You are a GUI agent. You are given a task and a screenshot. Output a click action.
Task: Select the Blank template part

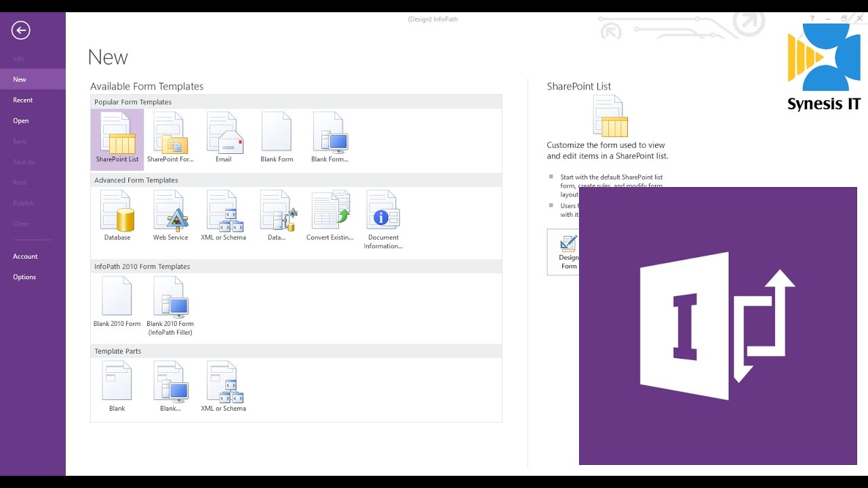coord(117,388)
